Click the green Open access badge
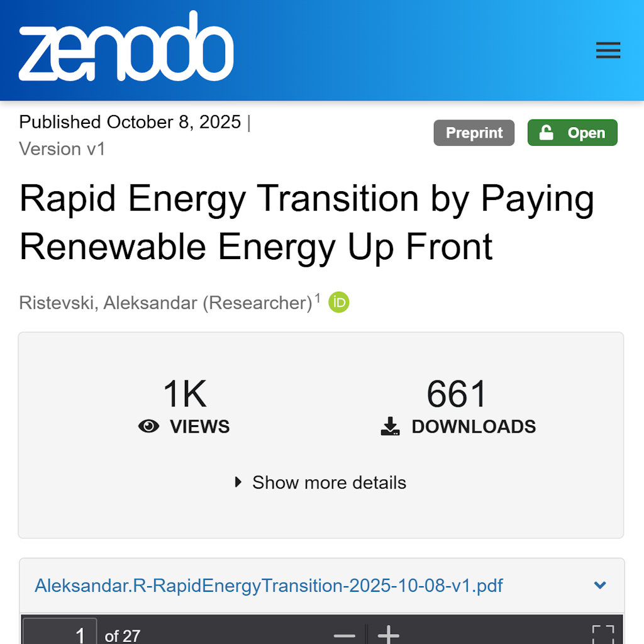This screenshot has width=644, height=644. (572, 133)
